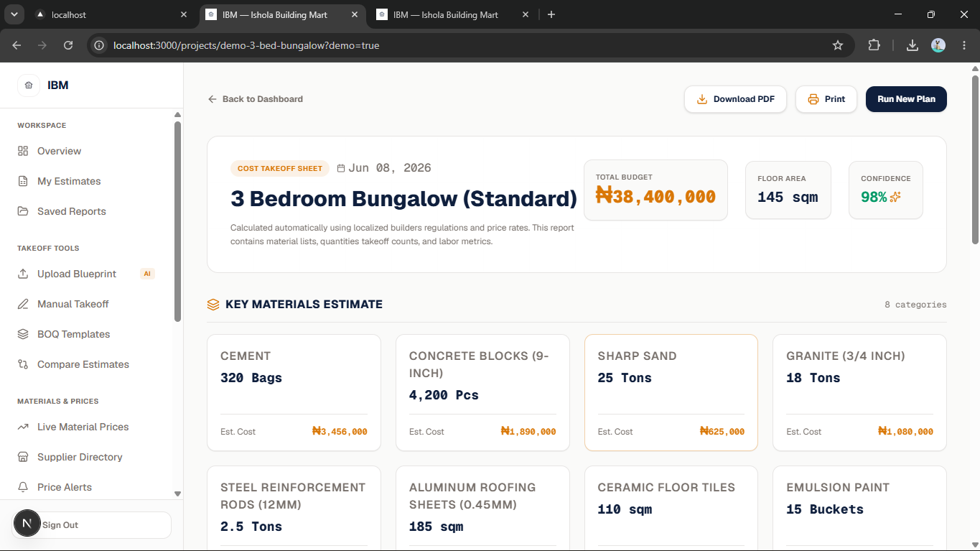Click the ₦1,890,000 blocks cost
The height and width of the screenshot is (551, 980).
pyautogui.click(x=528, y=432)
